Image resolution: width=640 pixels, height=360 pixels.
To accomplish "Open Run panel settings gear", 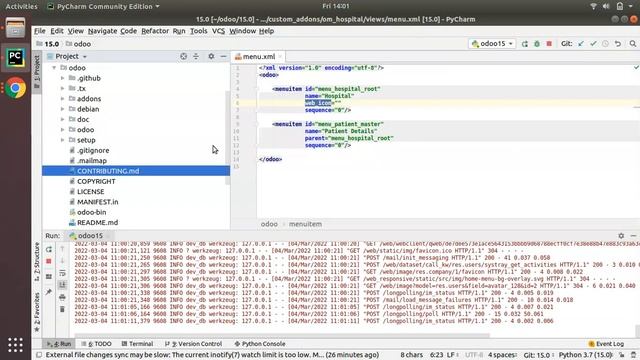I will point(621,236).
